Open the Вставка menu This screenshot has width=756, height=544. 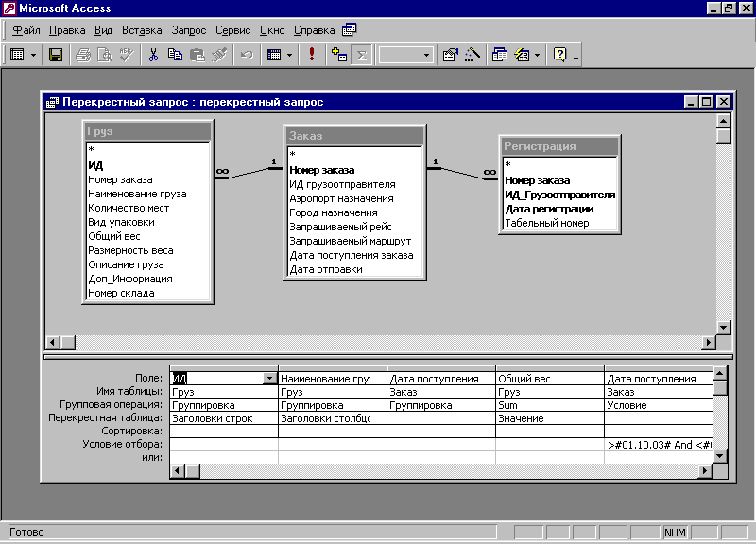tap(142, 30)
